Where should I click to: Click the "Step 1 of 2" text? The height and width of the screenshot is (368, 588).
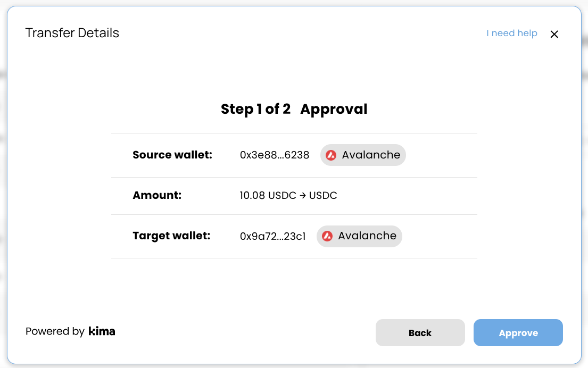(x=255, y=110)
